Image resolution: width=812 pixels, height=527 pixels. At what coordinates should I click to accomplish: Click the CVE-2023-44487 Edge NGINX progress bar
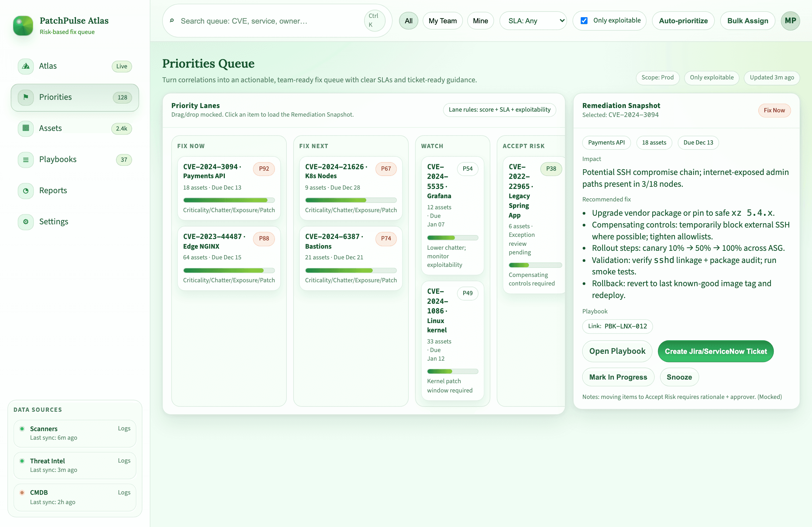click(x=229, y=270)
